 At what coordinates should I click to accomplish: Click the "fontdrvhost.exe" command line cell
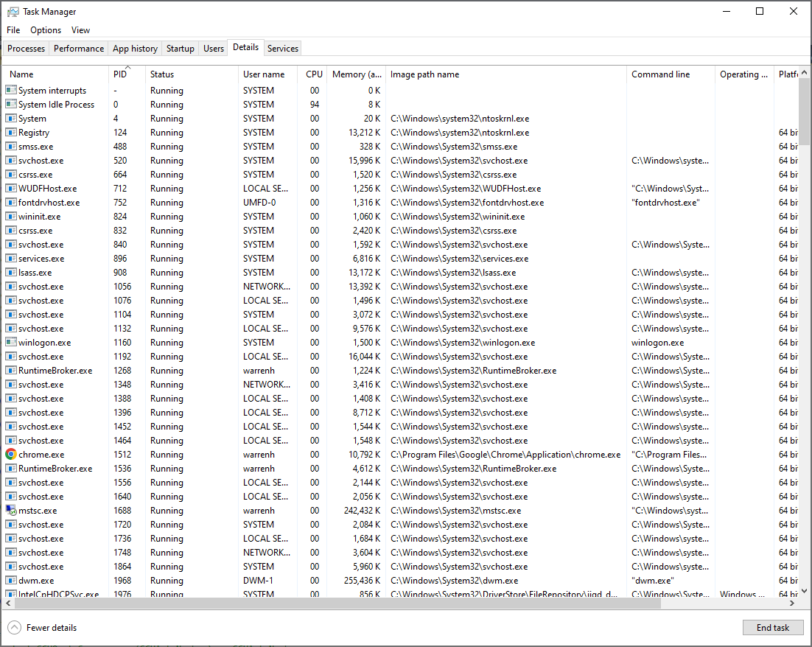[665, 202]
